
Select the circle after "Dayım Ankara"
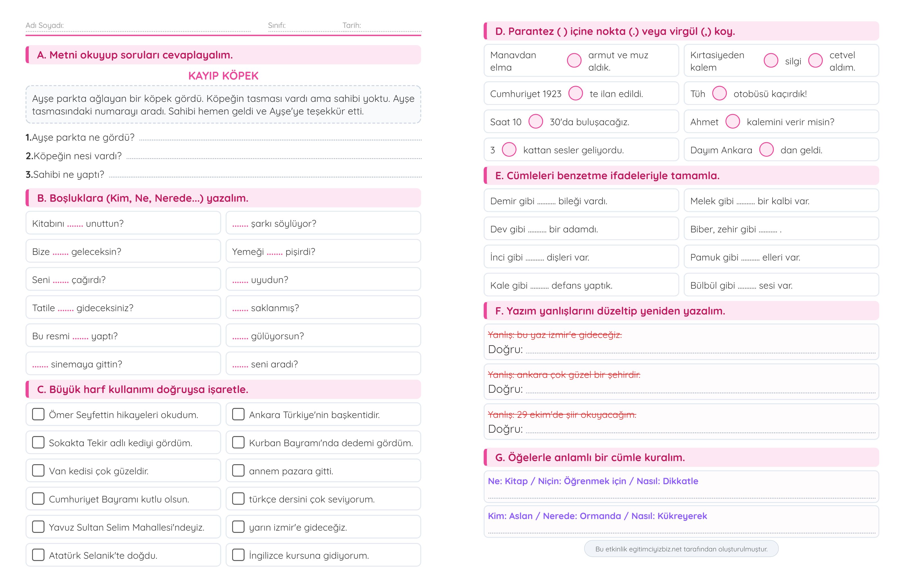click(x=766, y=149)
